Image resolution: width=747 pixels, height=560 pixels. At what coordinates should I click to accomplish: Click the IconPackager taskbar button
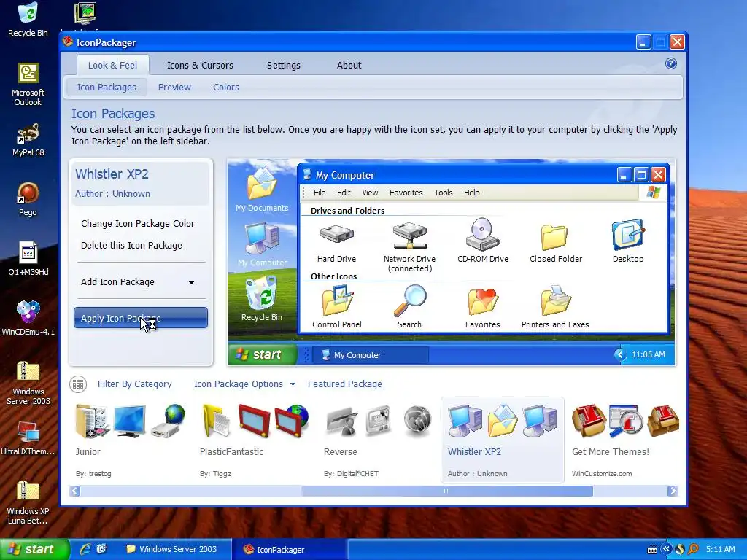pos(289,549)
